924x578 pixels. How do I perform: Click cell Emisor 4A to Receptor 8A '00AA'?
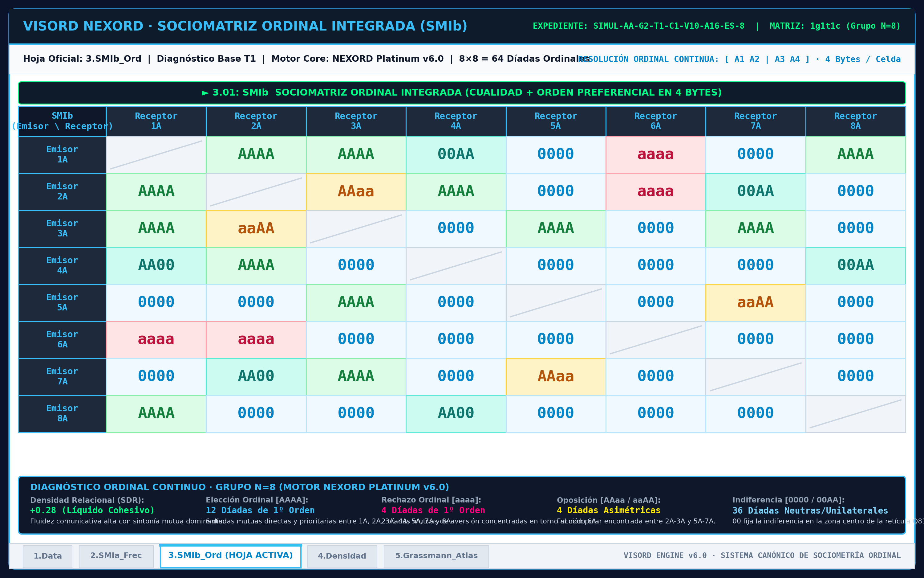pos(856,266)
